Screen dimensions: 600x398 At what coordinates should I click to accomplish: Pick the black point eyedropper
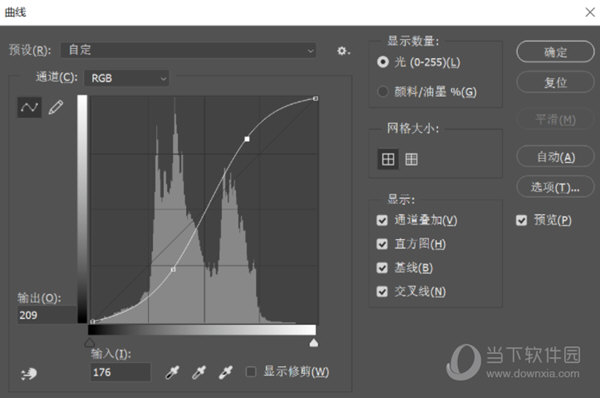[x=172, y=372]
